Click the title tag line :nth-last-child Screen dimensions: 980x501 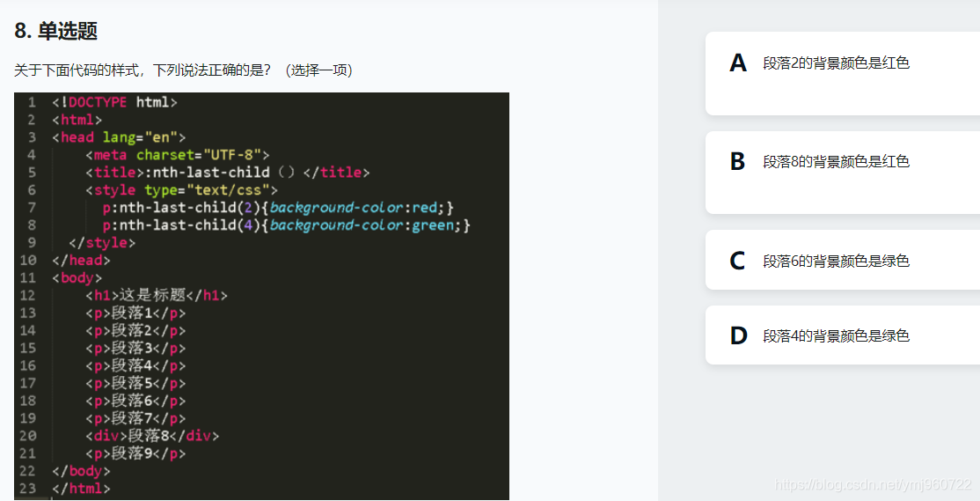tap(228, 173)
